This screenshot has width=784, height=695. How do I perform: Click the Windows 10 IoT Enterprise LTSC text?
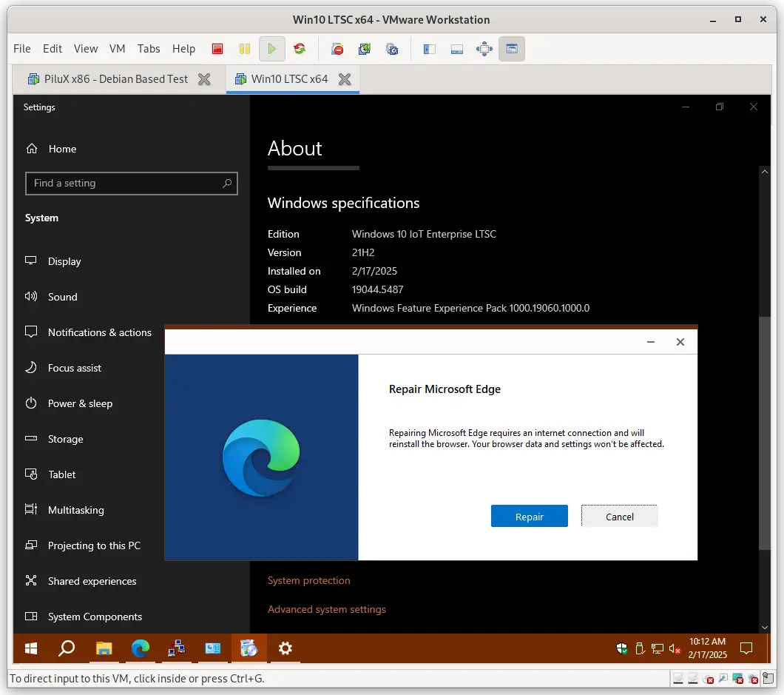[x=424, y=234]
